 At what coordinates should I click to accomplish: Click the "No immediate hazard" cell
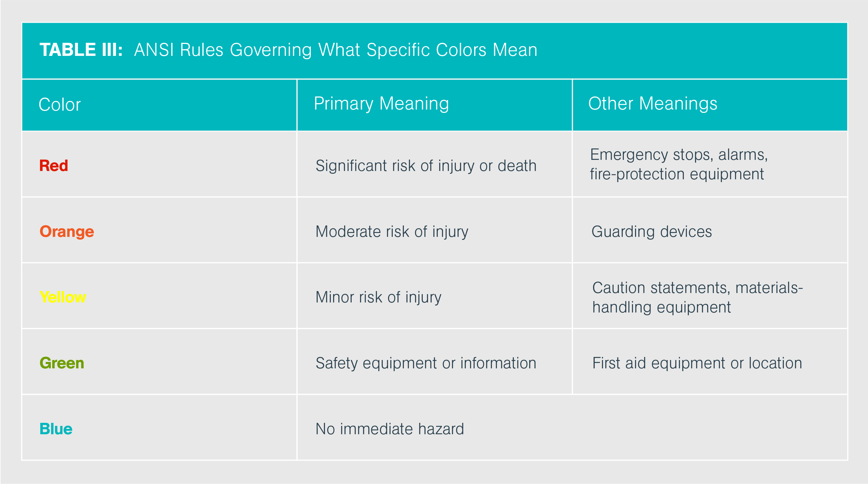click(x=390, y=429)
